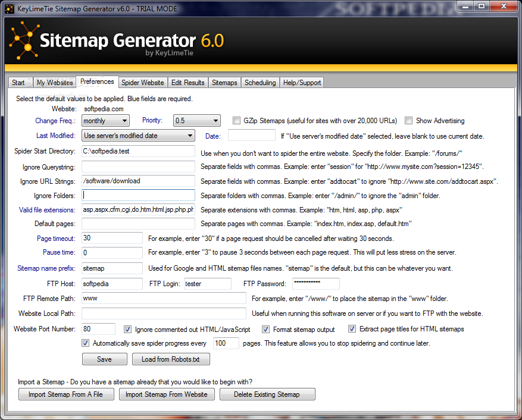Screen dimensions: 522x420
Task: Open Help/Support tab
Action: [302, 83]
